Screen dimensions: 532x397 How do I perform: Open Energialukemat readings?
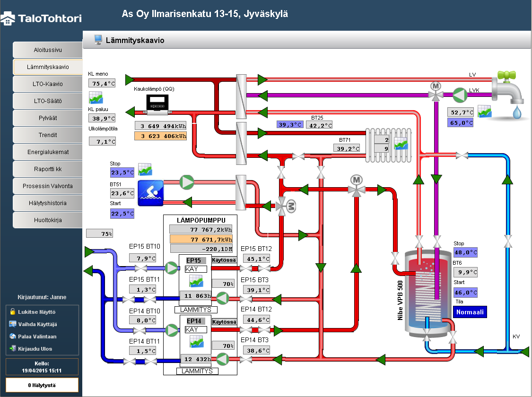tap(47, 152)
